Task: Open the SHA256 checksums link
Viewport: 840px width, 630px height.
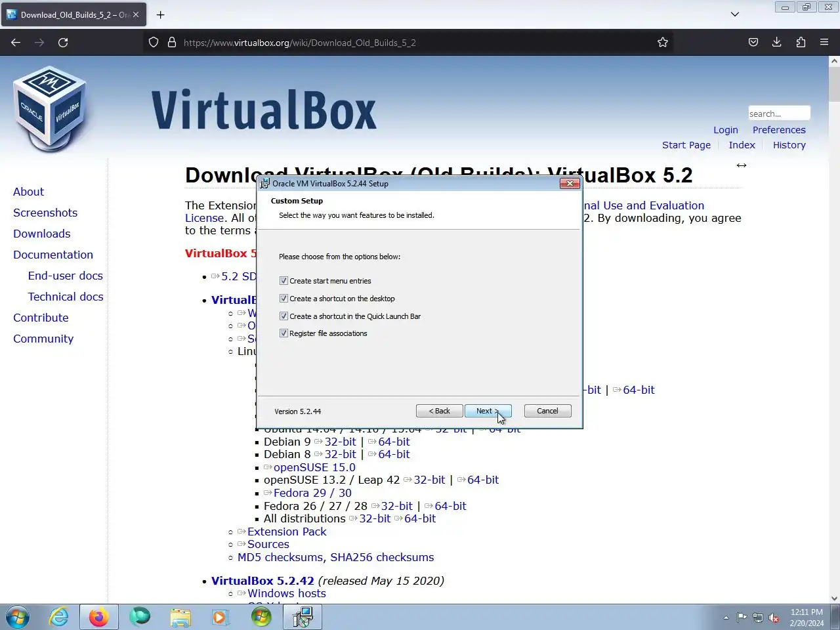Action: pos(382,557)
